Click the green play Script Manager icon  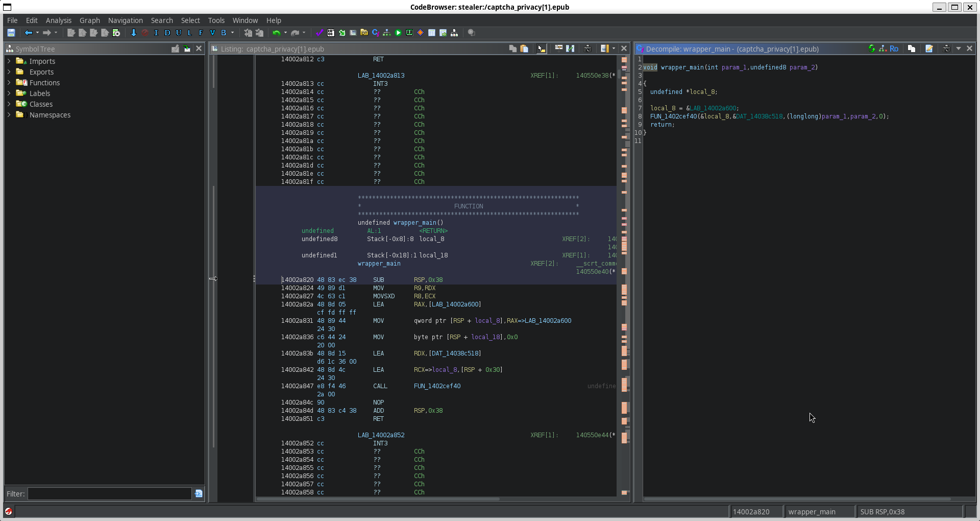[x=398, y=33]
